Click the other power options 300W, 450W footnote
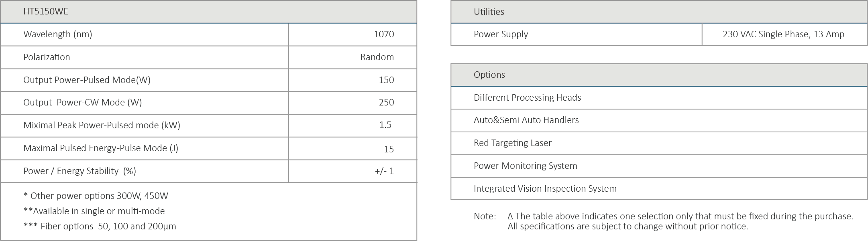868x241 pixels. point(96,196)
